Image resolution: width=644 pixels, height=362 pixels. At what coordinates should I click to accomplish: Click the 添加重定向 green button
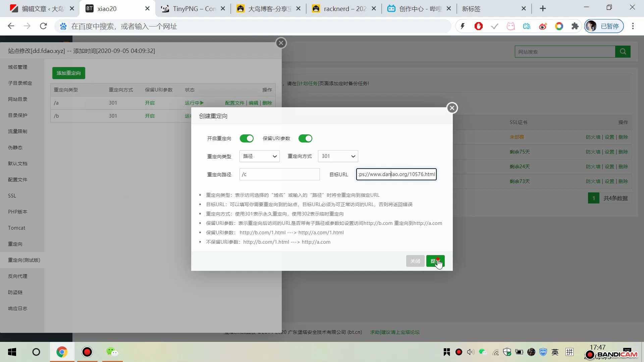[69, 73]
